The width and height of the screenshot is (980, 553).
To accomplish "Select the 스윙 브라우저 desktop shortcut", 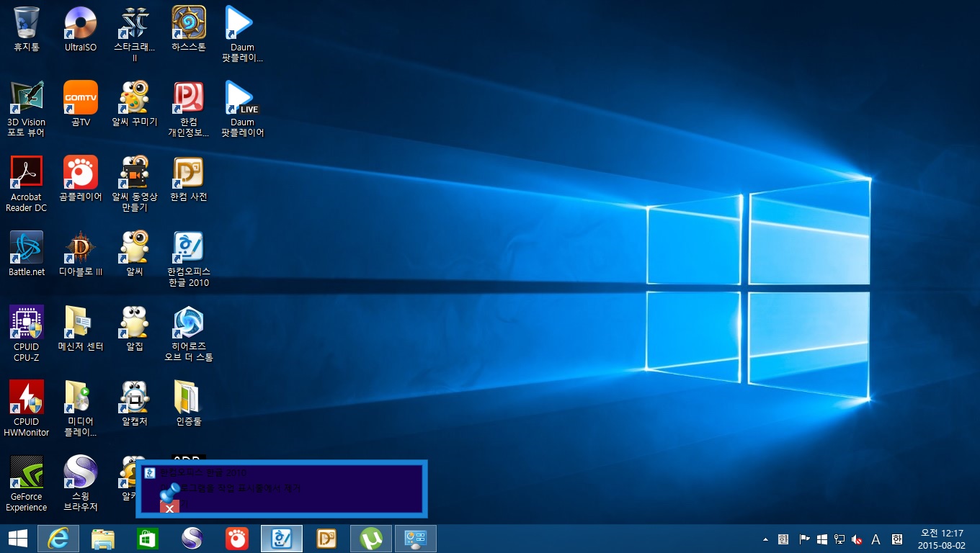I will pyautogui.click(x=81, y=484).
